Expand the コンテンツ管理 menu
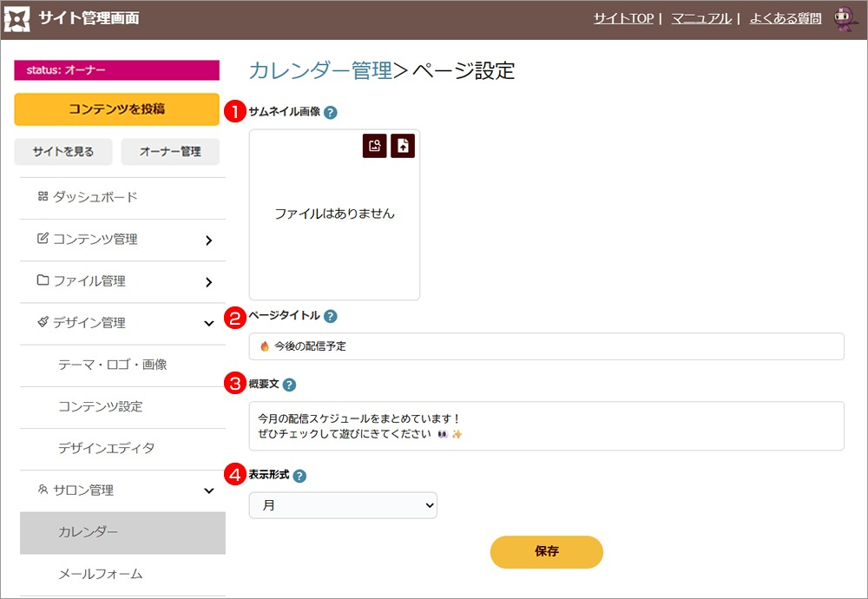868x599 pixels. coord(120,240)
